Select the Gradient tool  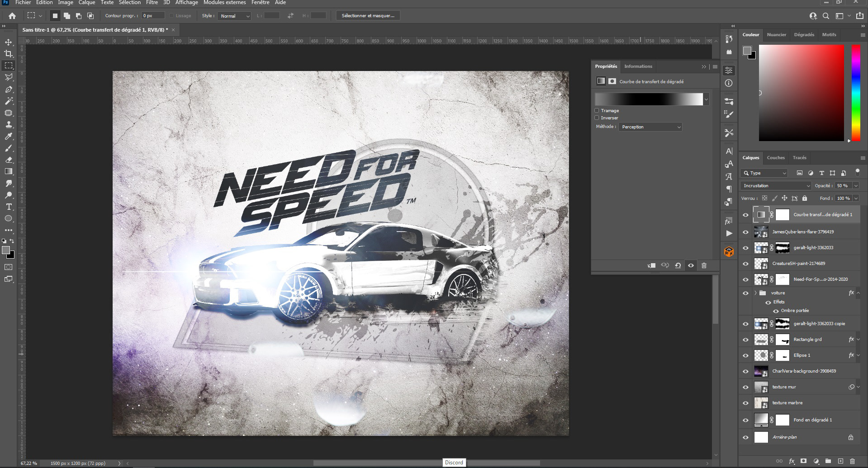[x=9, y=171]
